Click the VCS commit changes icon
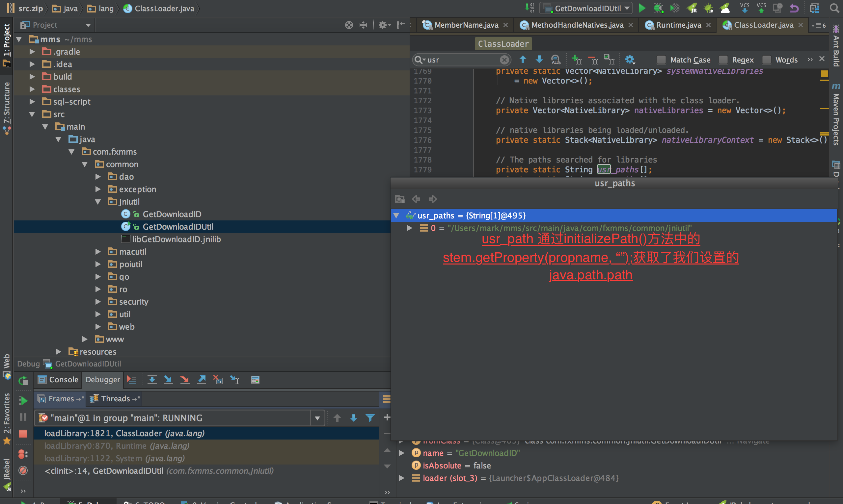 pyautogui.click(x=761, y=8)
